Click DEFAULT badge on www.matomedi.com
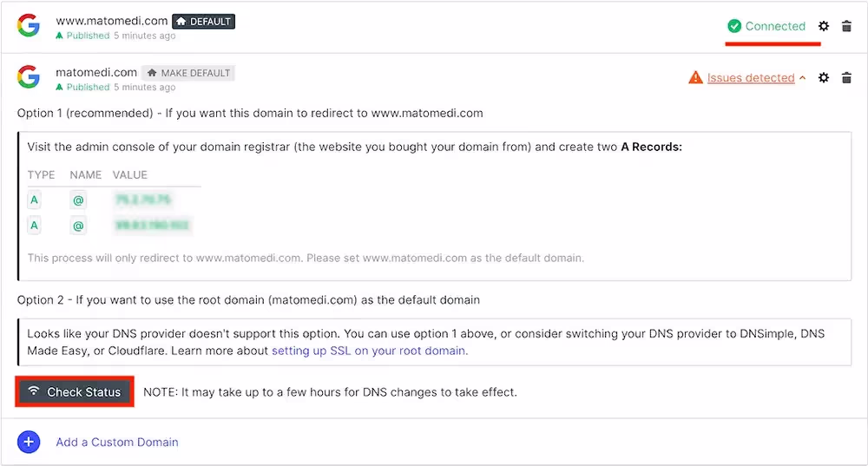Image resolution: width=868 pixels, height=466 pixels. pyautogui.click(x=204, y=22)
